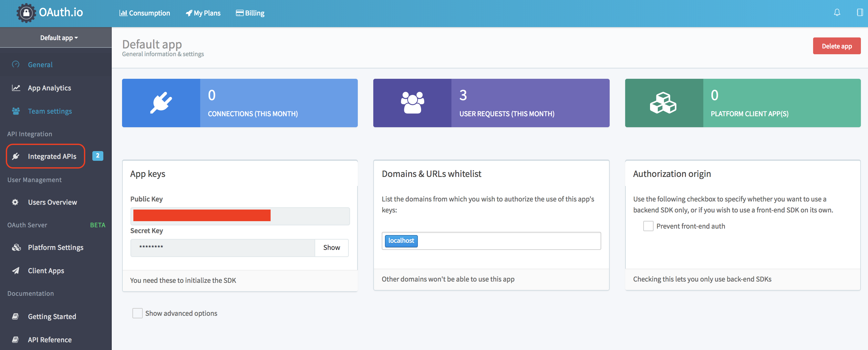Image resolution: width=868 pixels, height=350 pixels.
Task: Click Delete app button
Action: pyautogui.click(x=837, y=46)
